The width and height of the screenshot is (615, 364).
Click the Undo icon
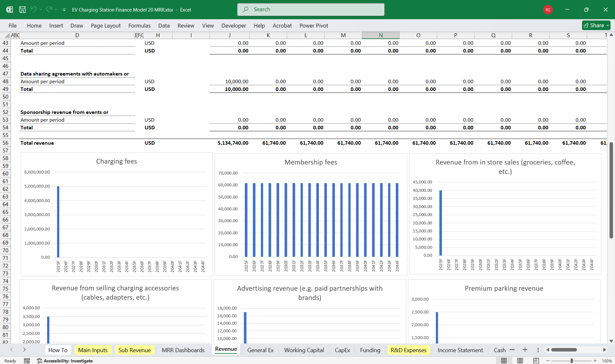(34, 9)
